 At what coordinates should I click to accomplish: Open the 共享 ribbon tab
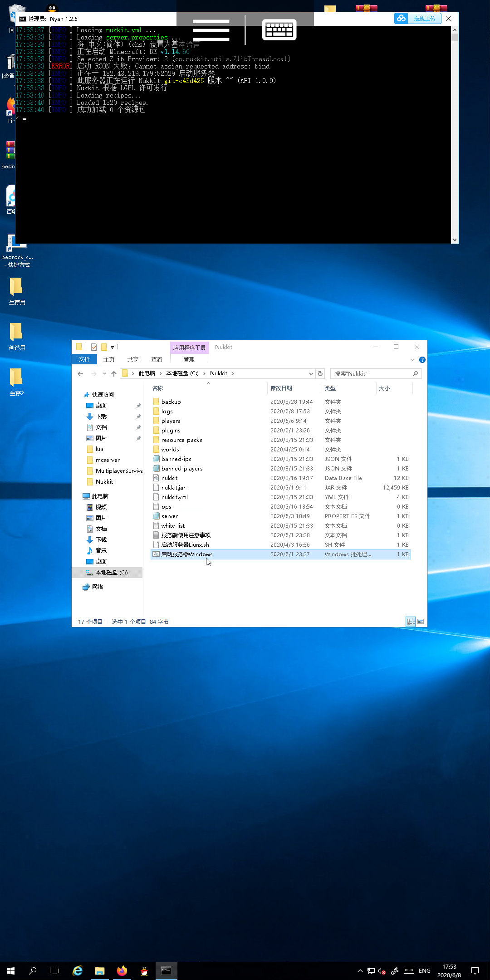tap(133, 359)
